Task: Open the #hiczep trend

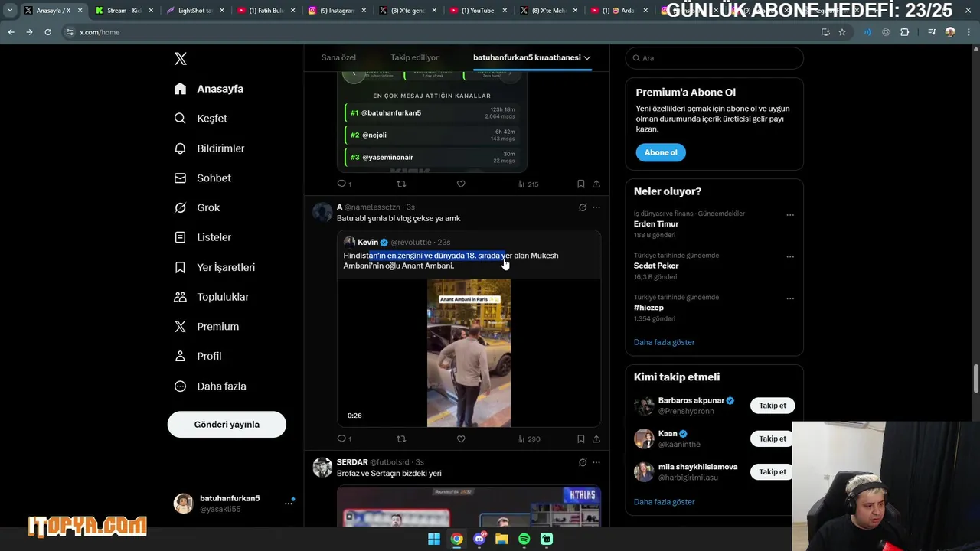Action: pos(650,308)
